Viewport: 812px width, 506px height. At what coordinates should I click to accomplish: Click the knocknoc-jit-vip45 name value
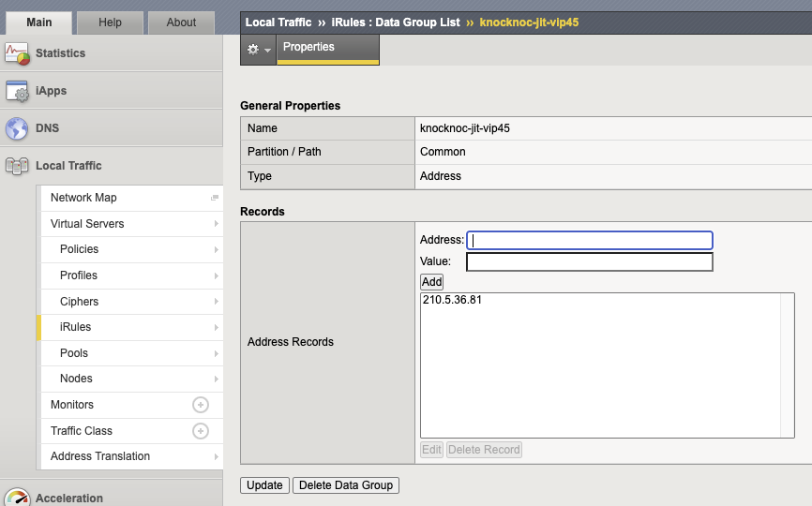pos(464,128)
